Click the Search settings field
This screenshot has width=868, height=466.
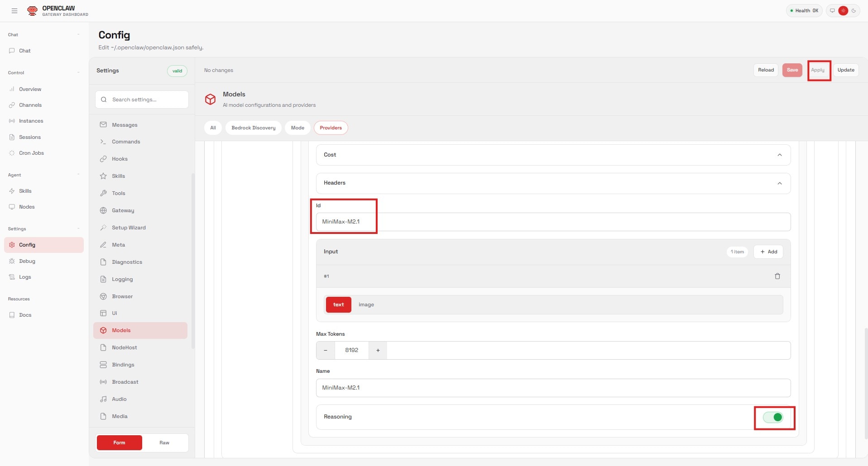tap(142, 100)
